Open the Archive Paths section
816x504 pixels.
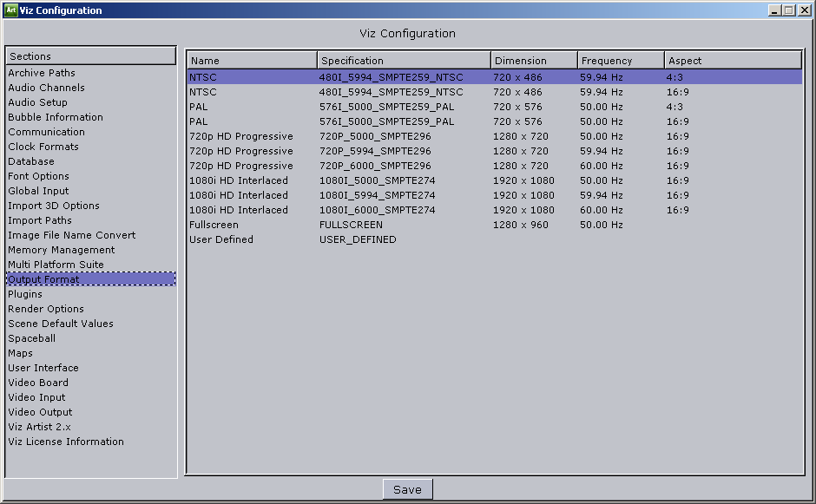tap(42, 73)
